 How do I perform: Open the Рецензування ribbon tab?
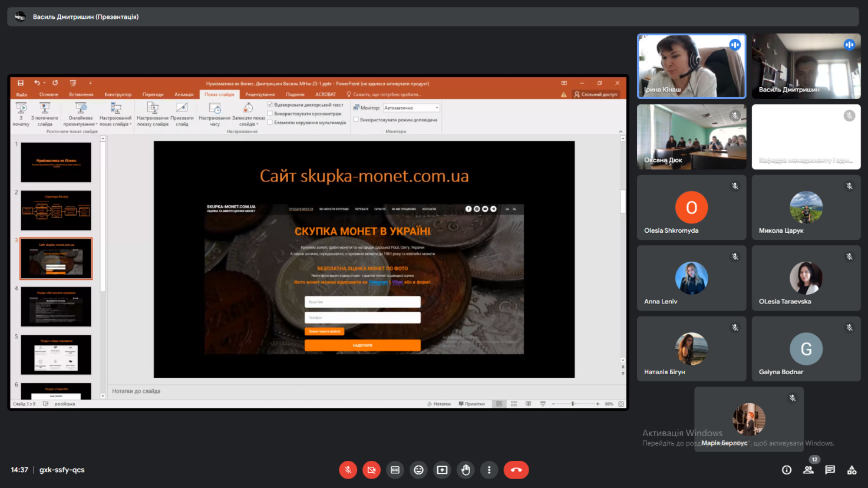(x=260, y=94)
